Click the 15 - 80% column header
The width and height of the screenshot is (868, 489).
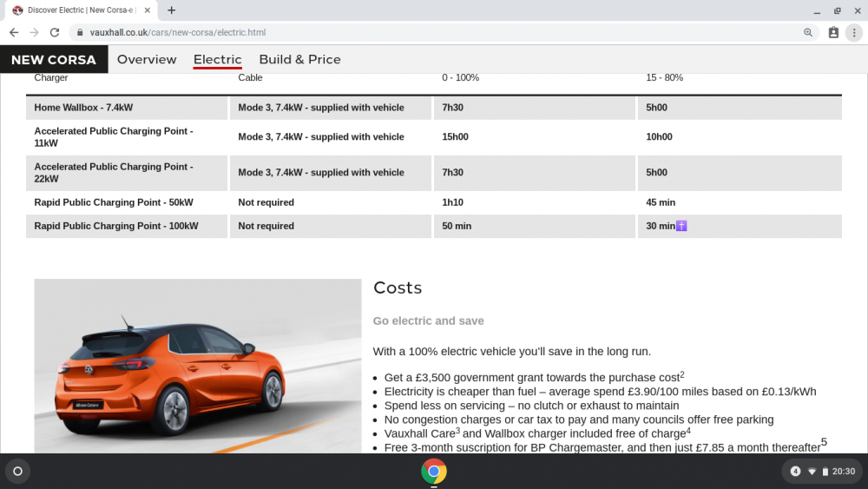coord(664,78)
